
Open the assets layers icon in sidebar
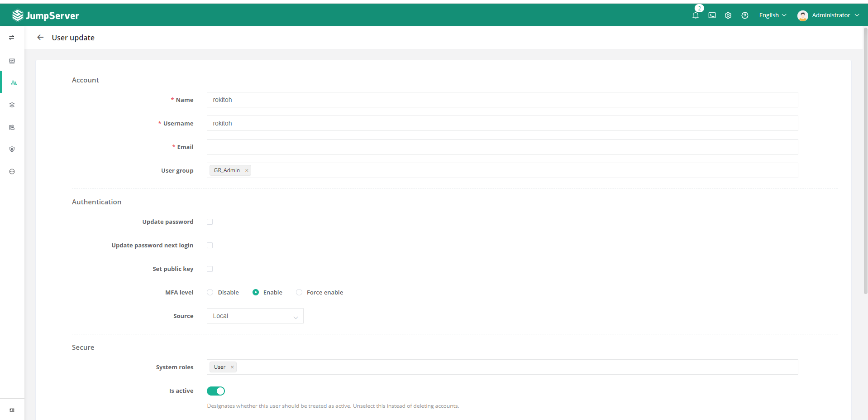pos(12,105)
